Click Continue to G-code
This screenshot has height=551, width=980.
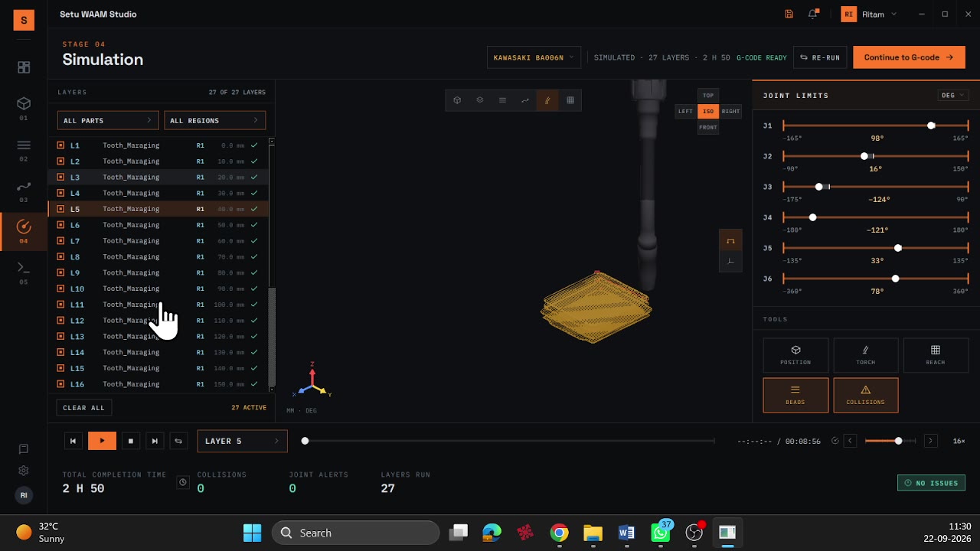[x=909, y=57]
